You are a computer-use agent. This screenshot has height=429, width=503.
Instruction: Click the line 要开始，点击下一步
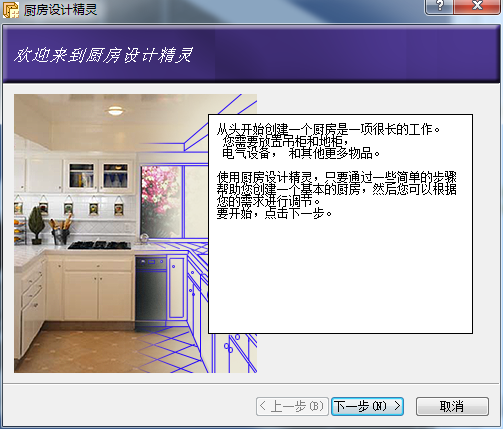274,213
